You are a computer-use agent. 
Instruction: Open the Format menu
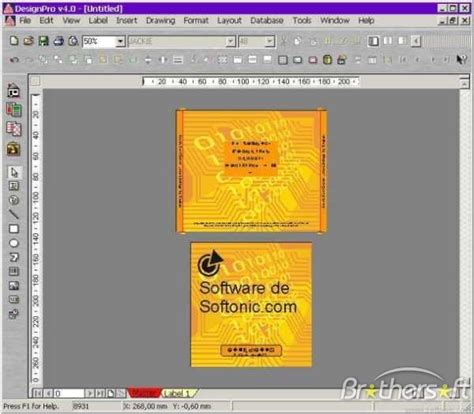click(x=196, y=21)
